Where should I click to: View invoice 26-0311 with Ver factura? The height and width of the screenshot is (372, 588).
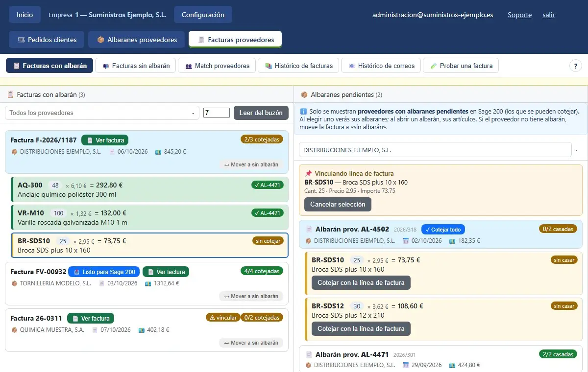91,318
